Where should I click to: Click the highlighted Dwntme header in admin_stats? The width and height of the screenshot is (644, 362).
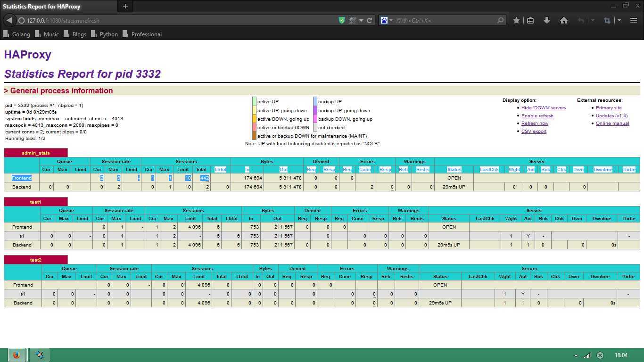[603, 169]
